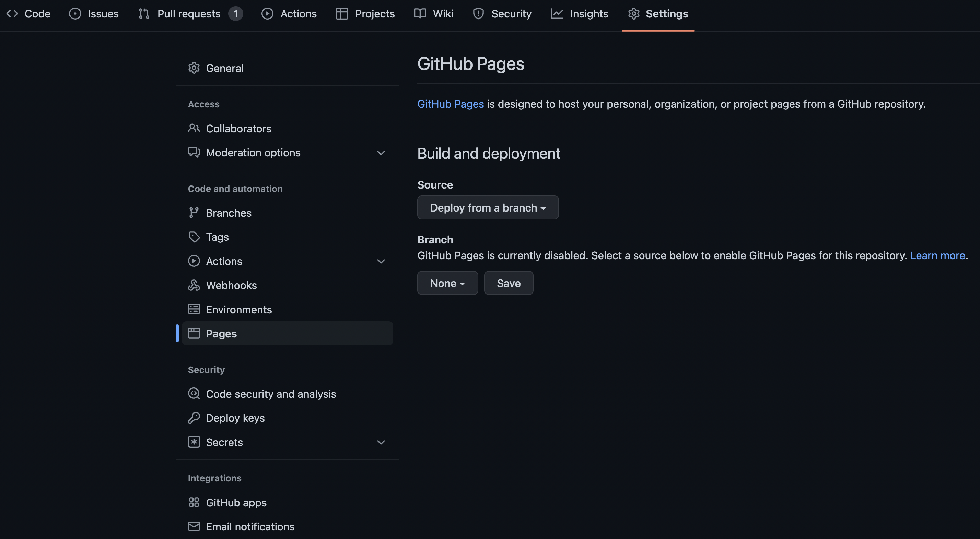Open Webhooks settings
Image resolution: width=980 pixels, height=539 pixels.
pyautogui.click(x=287, y=285)
